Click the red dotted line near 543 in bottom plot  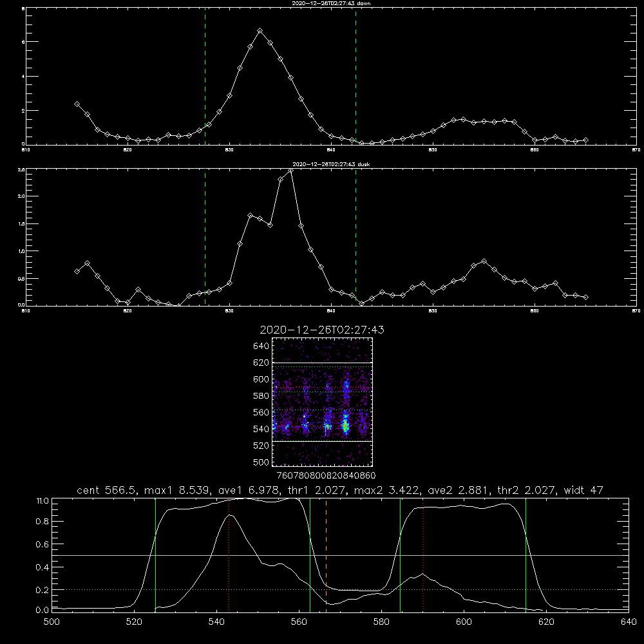(x=229, y=555)
